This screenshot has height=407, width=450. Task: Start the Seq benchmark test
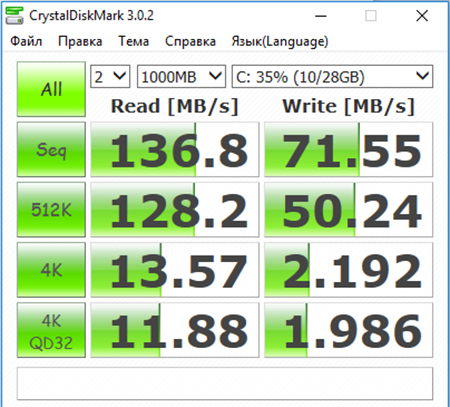click(x=51, y=149)
